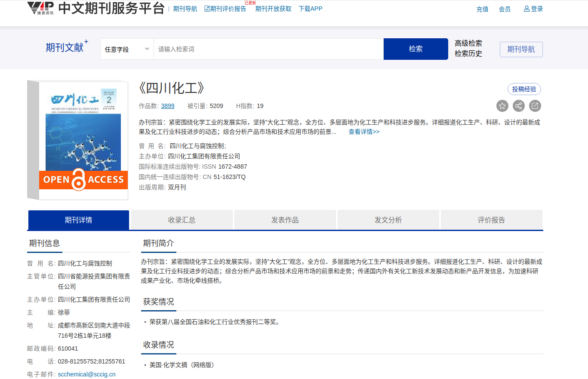The height and width of the screenshot is (379, 588).
Task: Switch to the 收录汇总 tab
Action: pos(182,220)
